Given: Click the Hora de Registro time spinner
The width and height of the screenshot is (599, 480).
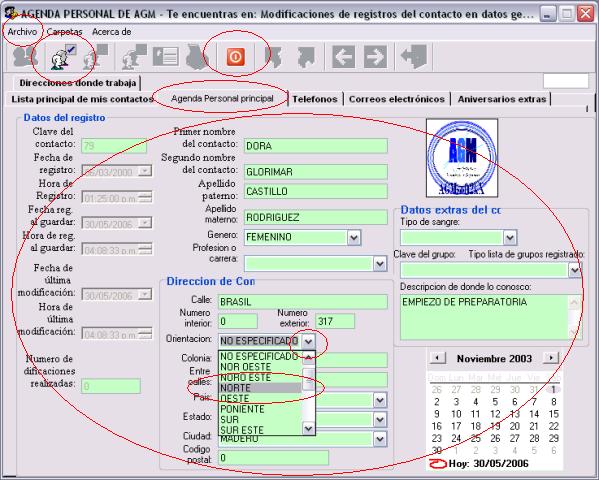Looking at the screenshot, I should 145,197.
